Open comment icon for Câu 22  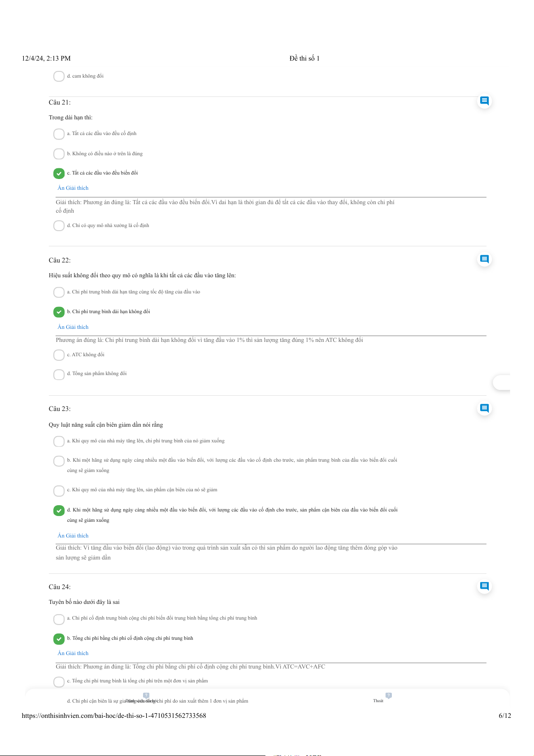click(x=484, y=259)
